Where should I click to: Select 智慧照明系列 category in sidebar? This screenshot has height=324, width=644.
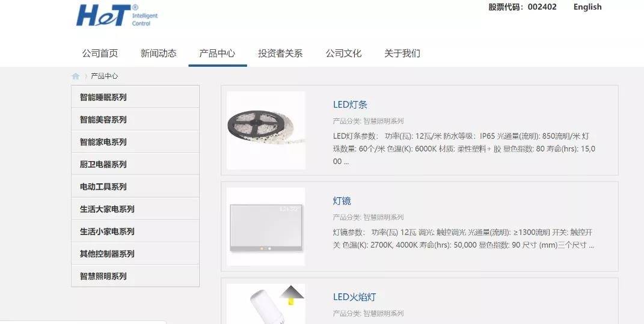click(x=135, y=275)
